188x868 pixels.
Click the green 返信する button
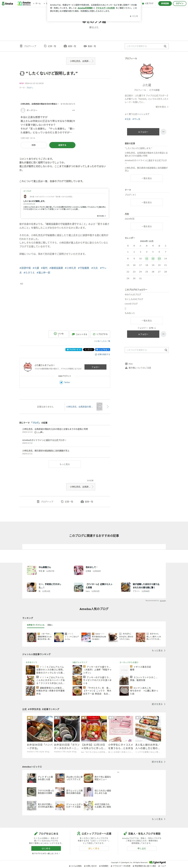(62, 145)
